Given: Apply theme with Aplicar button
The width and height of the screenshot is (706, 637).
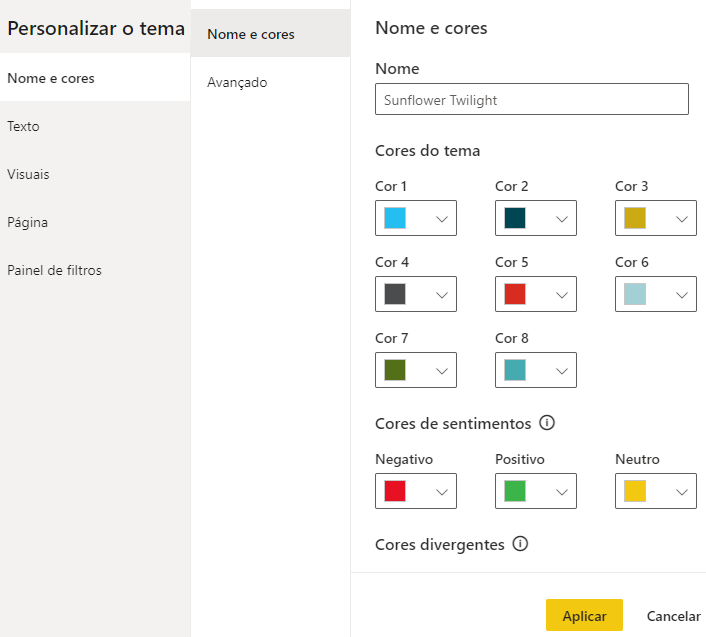Looking at the screenshot, I should click(584, 615).
